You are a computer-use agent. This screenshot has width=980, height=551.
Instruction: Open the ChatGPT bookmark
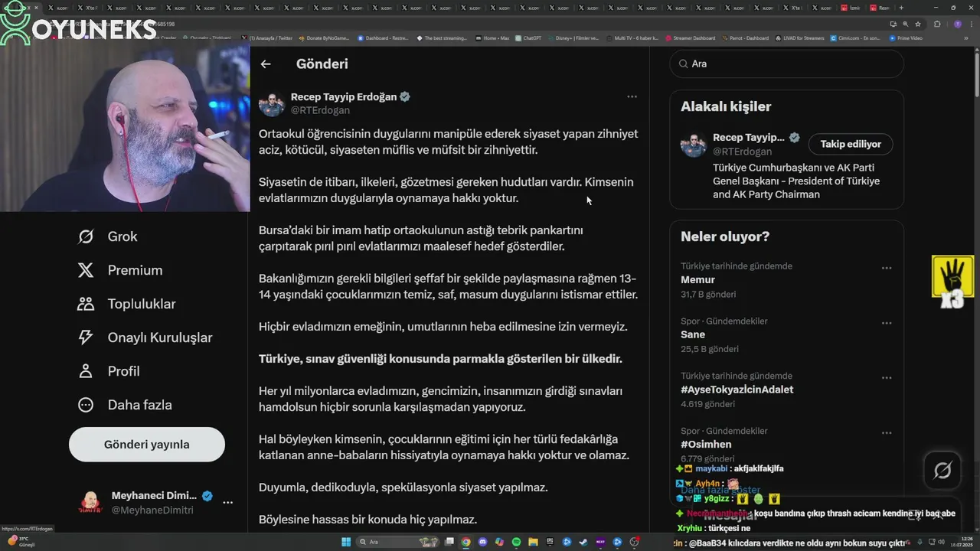(528, 38)
